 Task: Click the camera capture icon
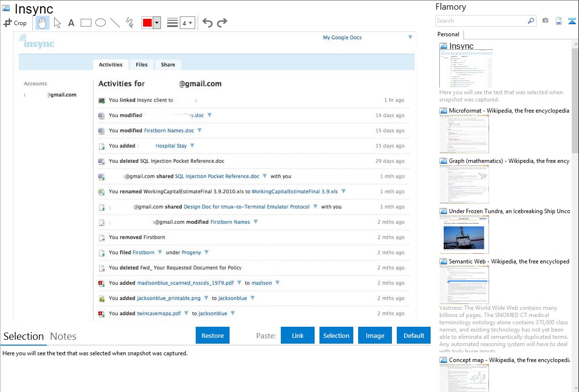coord(545,21)
